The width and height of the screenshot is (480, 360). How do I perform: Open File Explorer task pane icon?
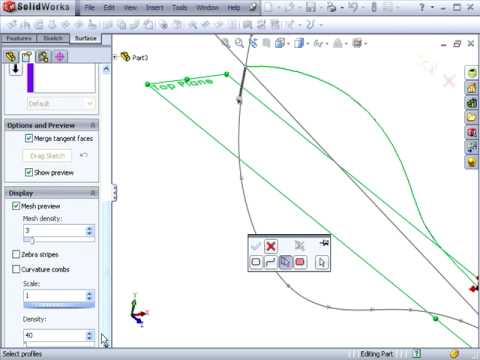pyautogui.click(x=472, y=103)
